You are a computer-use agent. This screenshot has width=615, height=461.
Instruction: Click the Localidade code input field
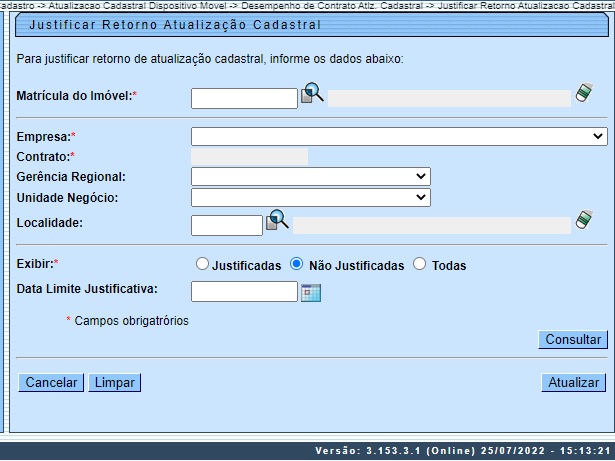click(x=226, y=226)
